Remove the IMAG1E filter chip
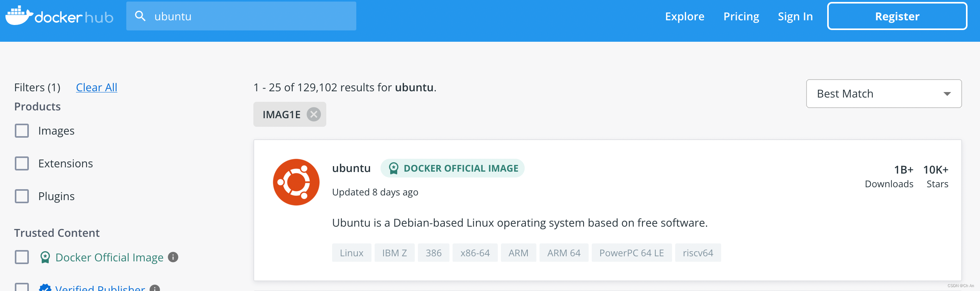 (313, 114)
